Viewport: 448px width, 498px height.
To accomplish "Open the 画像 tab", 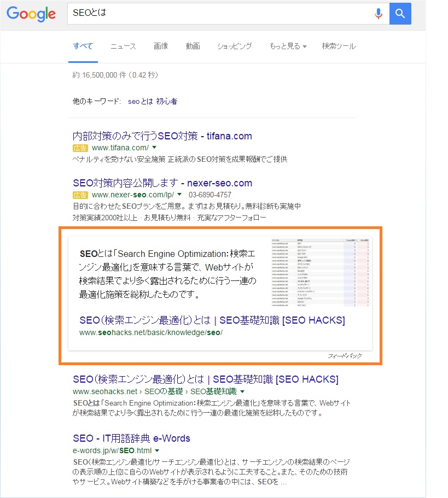I will pyautogui.click(x=161, y=46).
